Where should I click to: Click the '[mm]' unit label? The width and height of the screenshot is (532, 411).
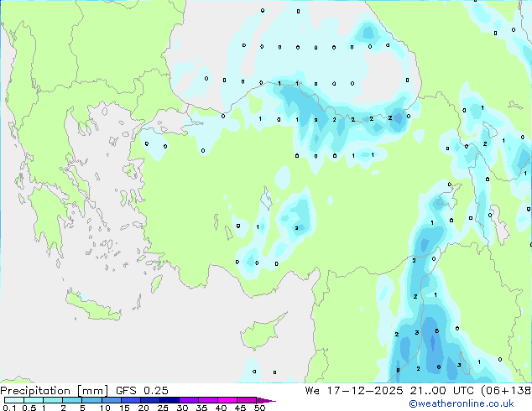[x=92, y=391]
